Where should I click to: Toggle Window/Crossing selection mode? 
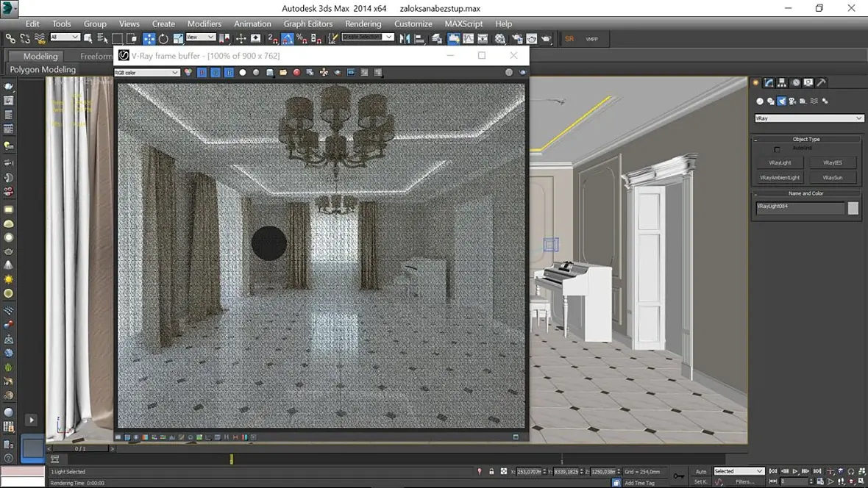click(132, 39)
